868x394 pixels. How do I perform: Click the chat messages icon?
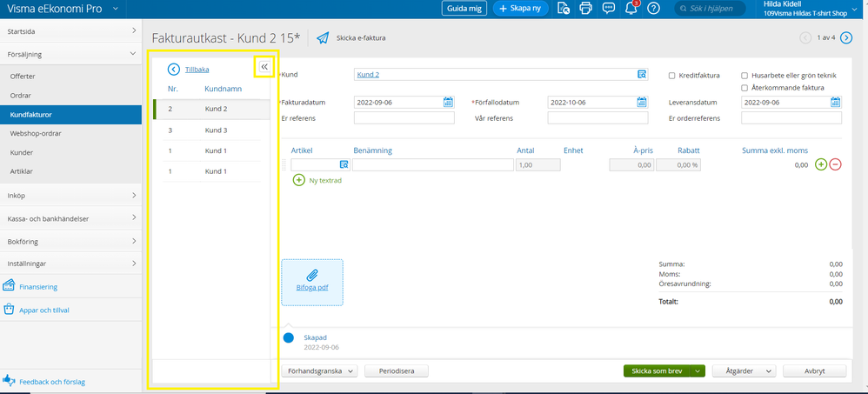click(608, 8)
